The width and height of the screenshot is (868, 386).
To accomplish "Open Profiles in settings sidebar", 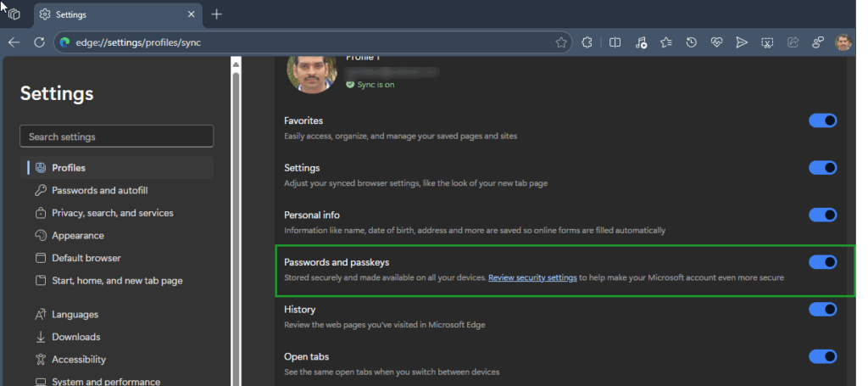I will pyautogui.click(x=117, y=167).
